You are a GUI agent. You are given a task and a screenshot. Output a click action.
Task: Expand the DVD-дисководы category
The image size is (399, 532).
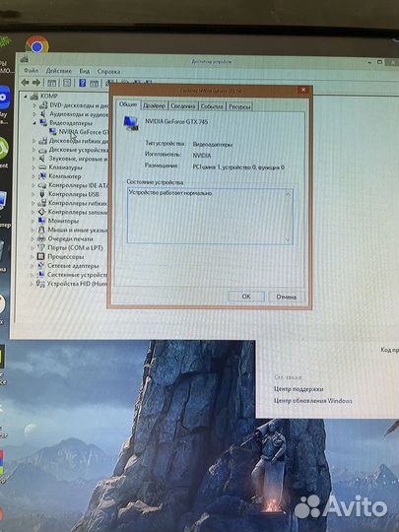[34, 105]
